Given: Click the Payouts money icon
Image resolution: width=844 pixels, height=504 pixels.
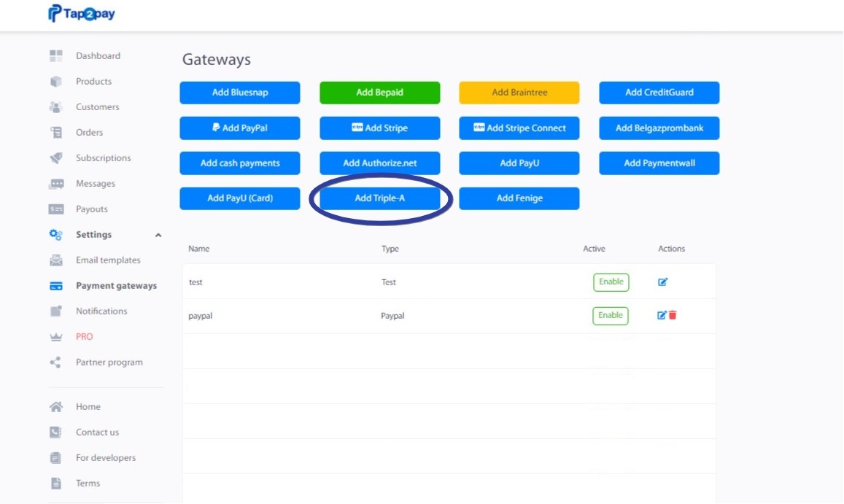Looking at the screenshot, I should 56,209.
